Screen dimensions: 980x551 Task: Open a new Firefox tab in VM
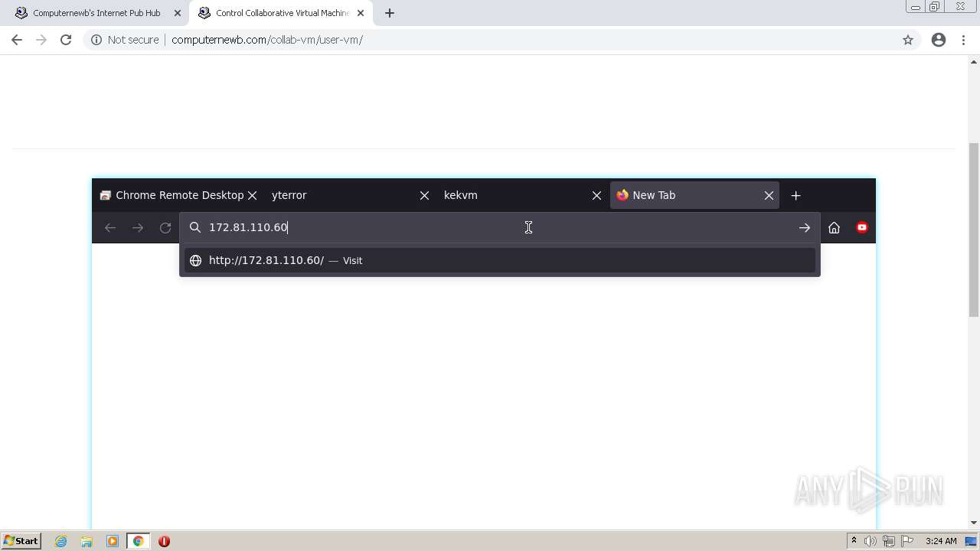click(x=796, y=195)
